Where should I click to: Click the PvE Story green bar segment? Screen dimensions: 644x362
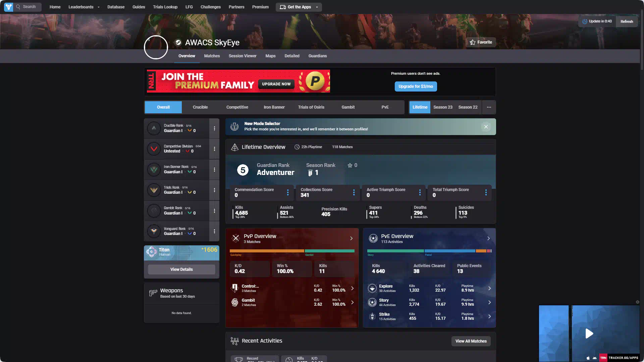[x=395, y=251]
